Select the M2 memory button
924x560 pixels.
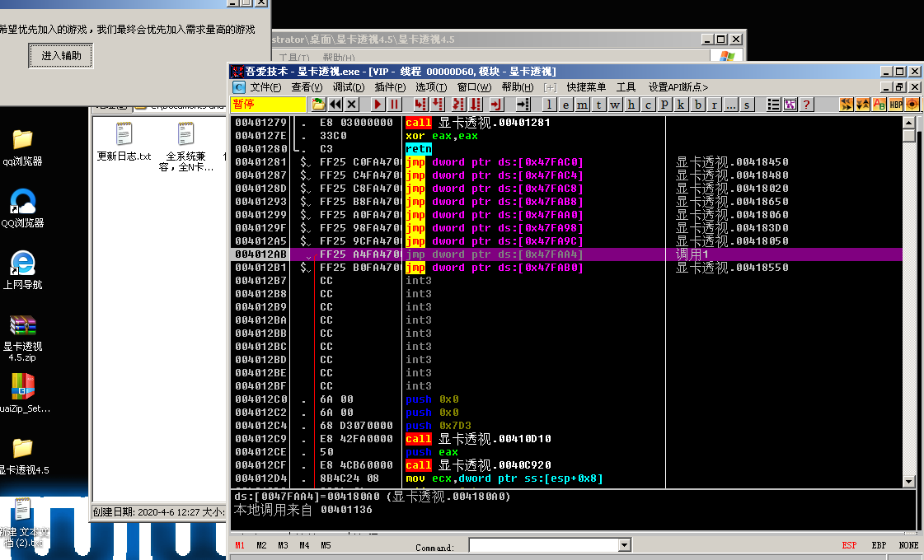[261, 545]
